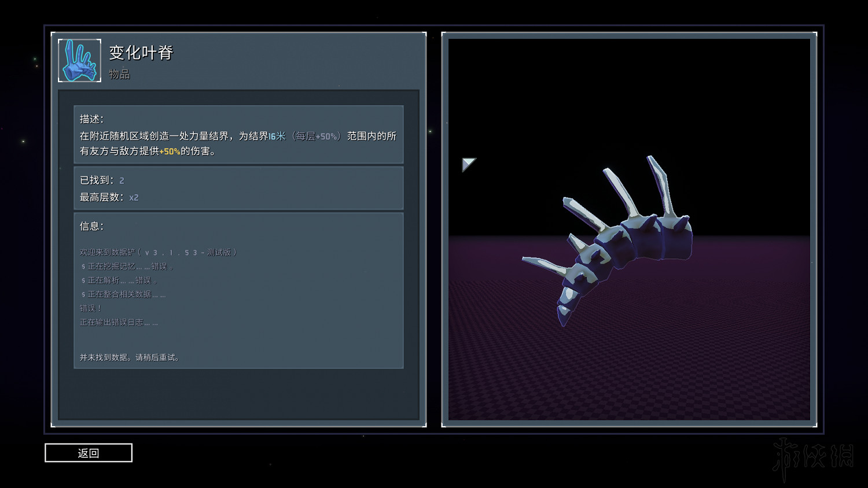Click the 最高层数 x2 stat row
Screen dimensions: 868x488
click(109, 197)
